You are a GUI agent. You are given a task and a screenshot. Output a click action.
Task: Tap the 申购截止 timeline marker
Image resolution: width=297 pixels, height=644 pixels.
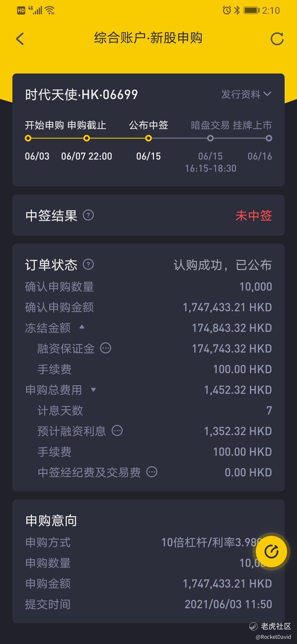[x=87, y=138]
